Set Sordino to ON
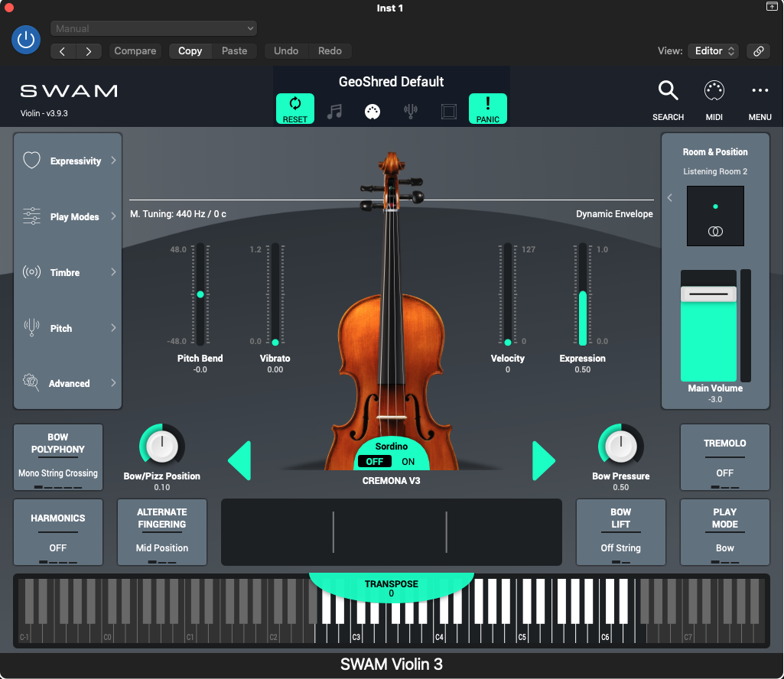This screenshot has width=784, height=679. point(408,462)
